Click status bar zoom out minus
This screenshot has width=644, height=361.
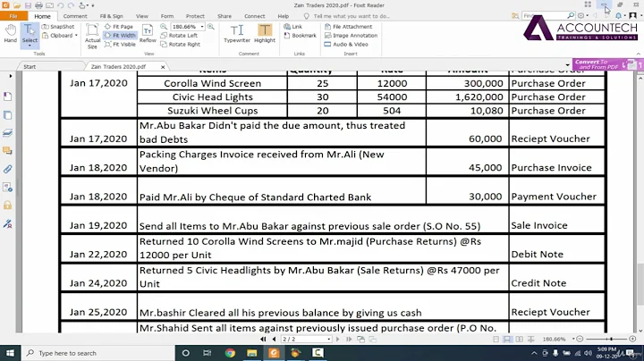(580, 339)
